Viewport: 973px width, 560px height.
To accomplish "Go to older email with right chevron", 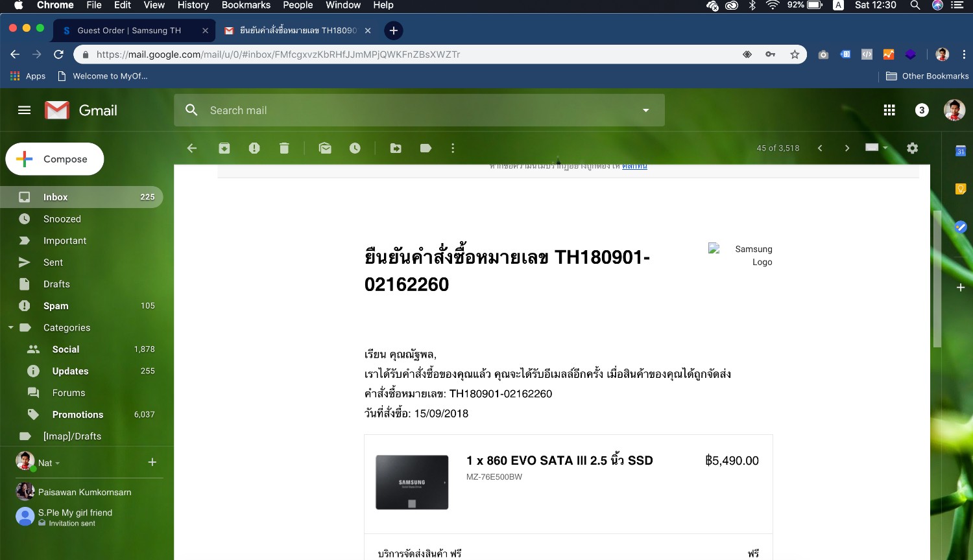I will click(x=847, y=148).
